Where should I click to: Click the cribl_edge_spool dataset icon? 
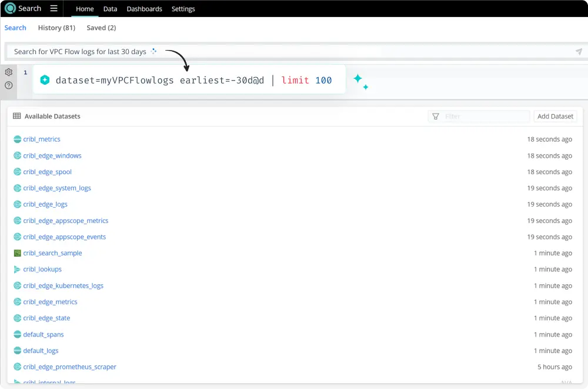pyautogui.click(x=17, y=172)
